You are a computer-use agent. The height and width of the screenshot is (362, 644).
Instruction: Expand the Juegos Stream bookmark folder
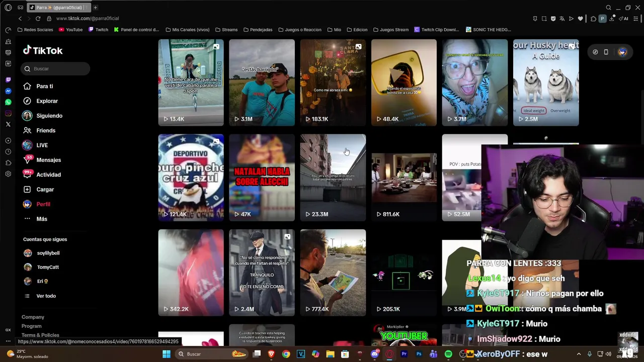[390, 30]
